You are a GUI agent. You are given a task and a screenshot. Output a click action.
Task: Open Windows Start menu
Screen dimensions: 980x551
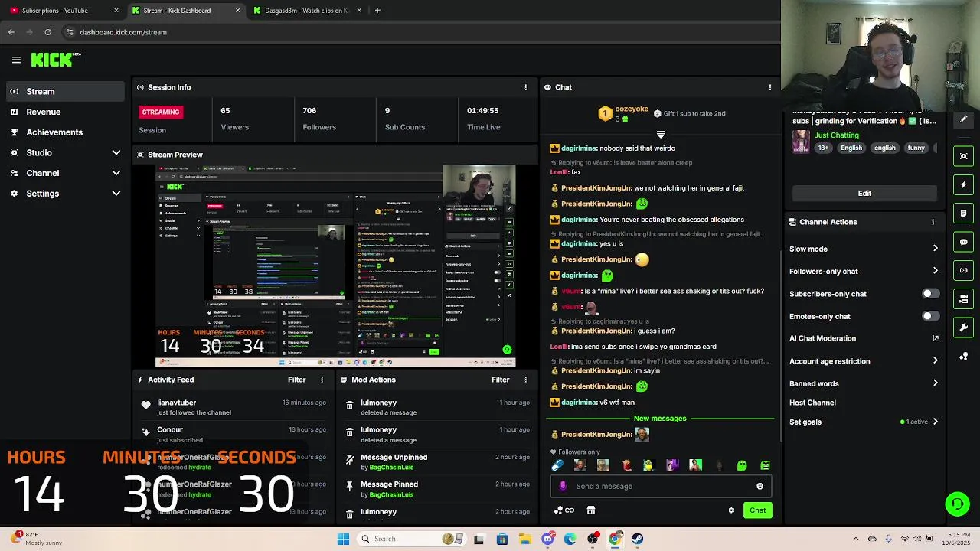343,539
